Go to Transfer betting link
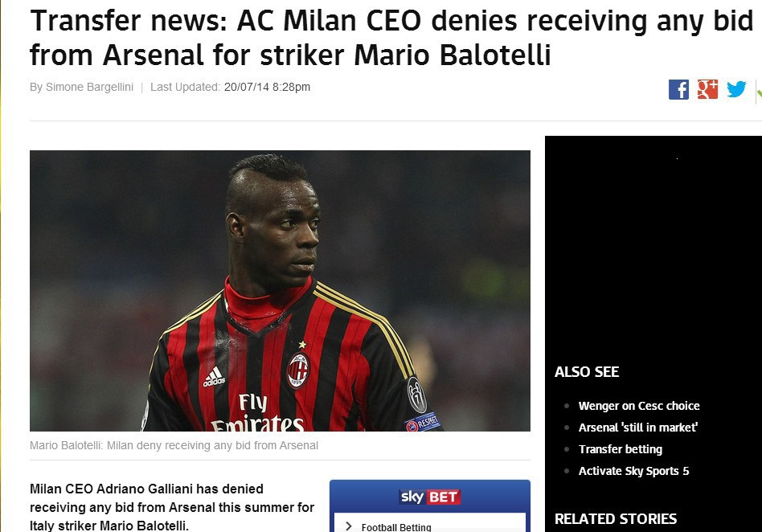The width and height of the screenshot is (762, 532). (620, 449)
